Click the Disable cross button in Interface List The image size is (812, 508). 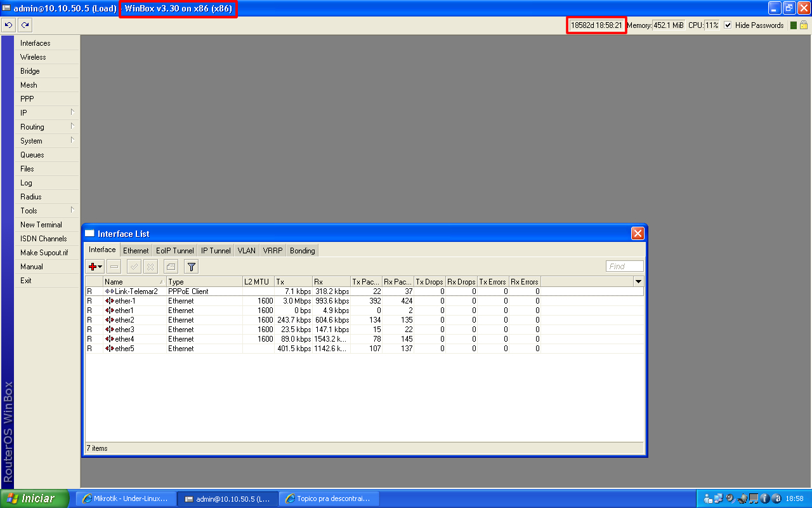tap(150, 267)
